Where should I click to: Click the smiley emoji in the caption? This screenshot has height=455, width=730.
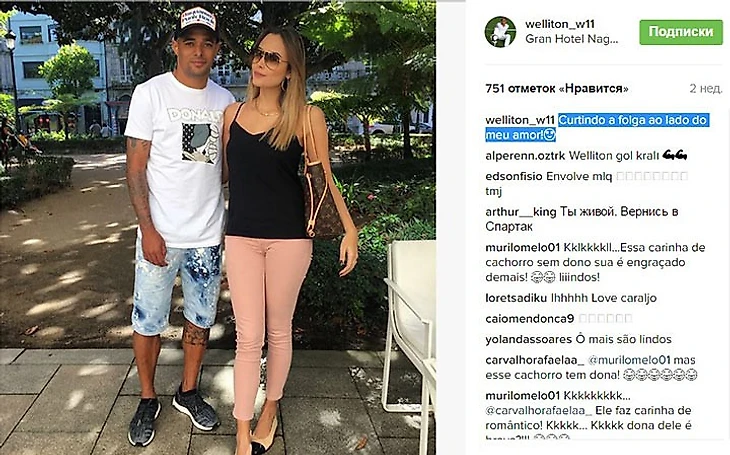pyautogui.click(x=550, y=135)
